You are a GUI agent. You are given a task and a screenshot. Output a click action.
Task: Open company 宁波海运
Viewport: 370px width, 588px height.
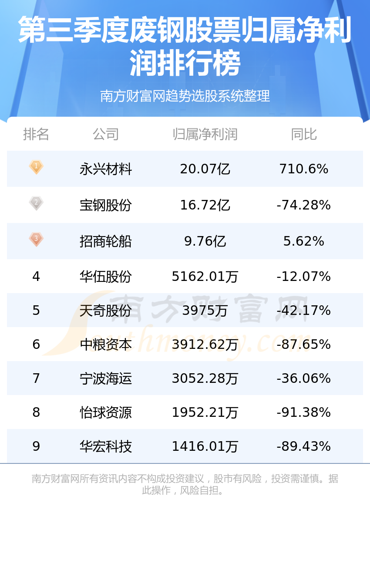[x=106, y=378]
